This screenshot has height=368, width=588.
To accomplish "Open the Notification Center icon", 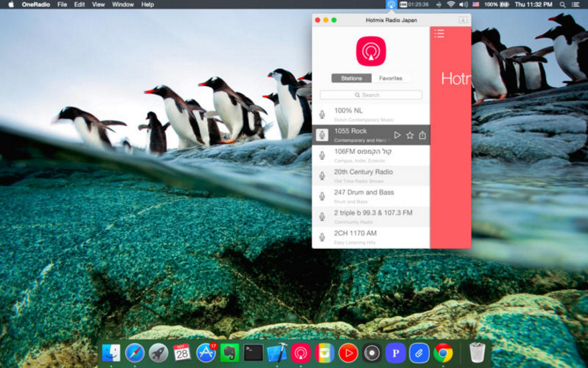I will click(x=575, y=5).
